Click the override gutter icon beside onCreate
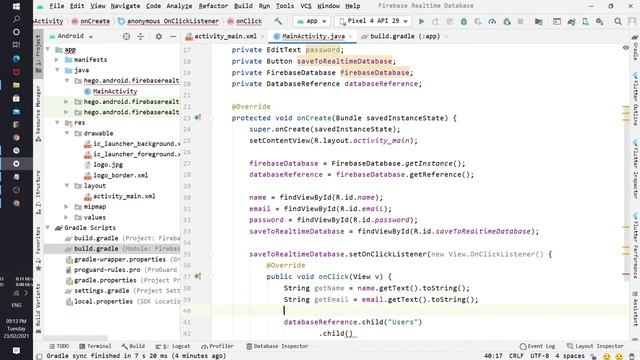This screenshot has height=360, width=640. click(x=198, y=118)
